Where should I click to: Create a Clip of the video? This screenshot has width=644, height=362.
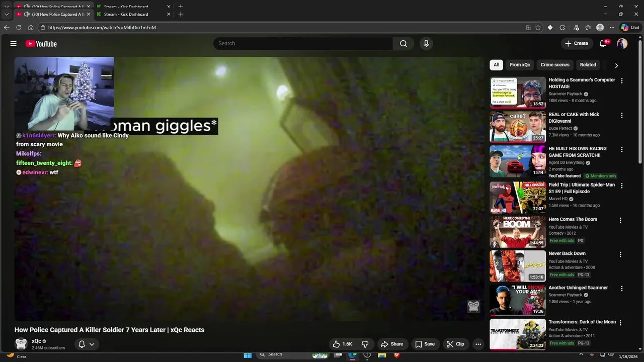(455, 344)
